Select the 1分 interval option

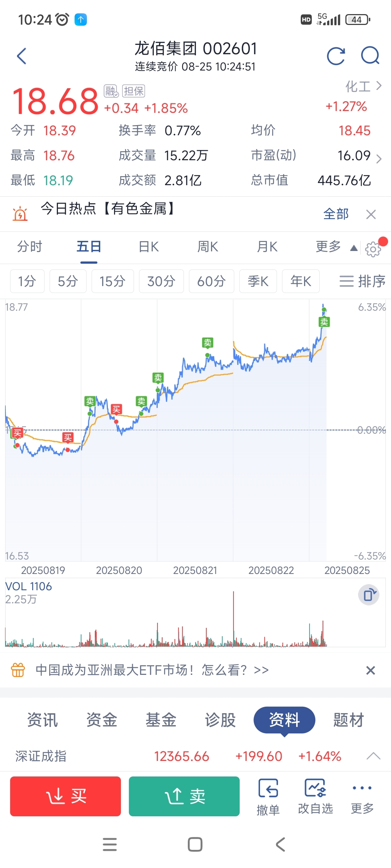click(x=27, y=281)
